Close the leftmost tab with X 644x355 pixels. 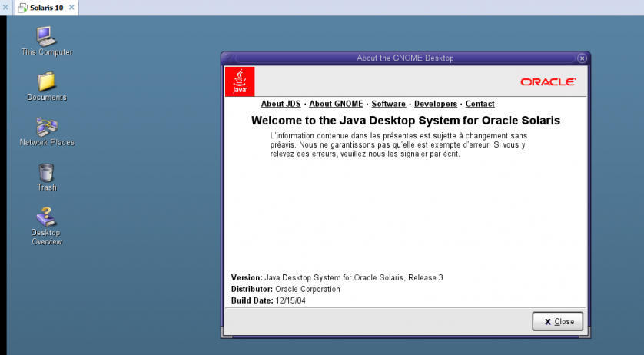coord(5,8)
